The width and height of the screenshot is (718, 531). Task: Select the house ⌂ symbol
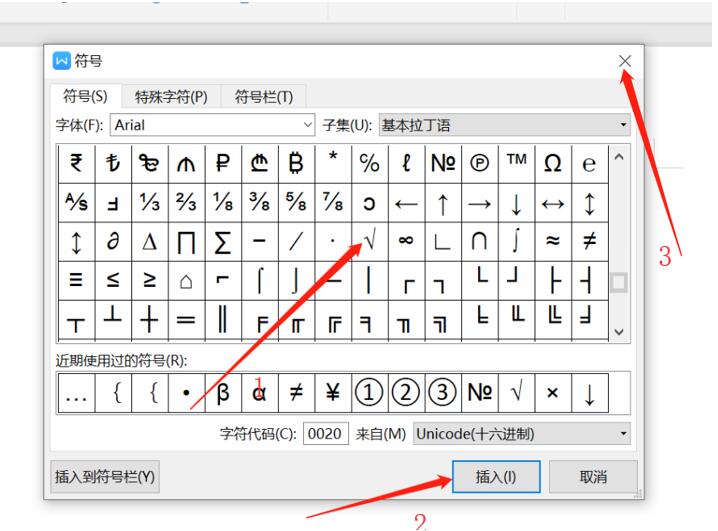pos(186,281)
